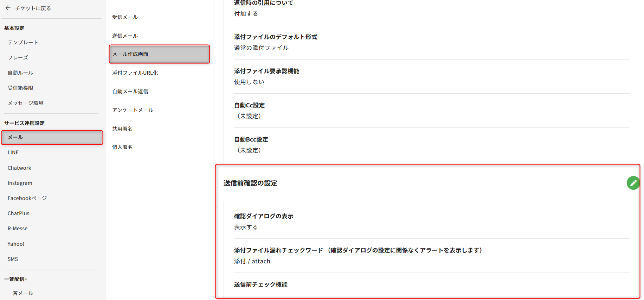
Task: Open Facebookページ integration settings
Action: pos(27,198)
